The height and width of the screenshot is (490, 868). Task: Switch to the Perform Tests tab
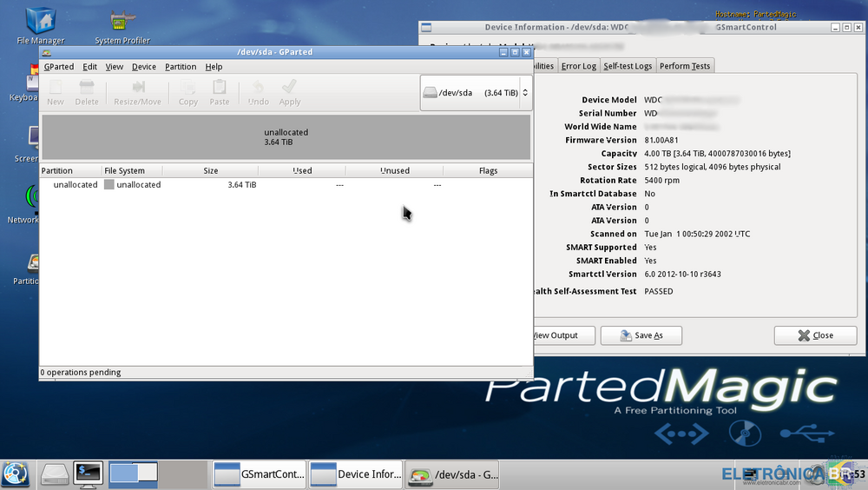tap(685, 66)
